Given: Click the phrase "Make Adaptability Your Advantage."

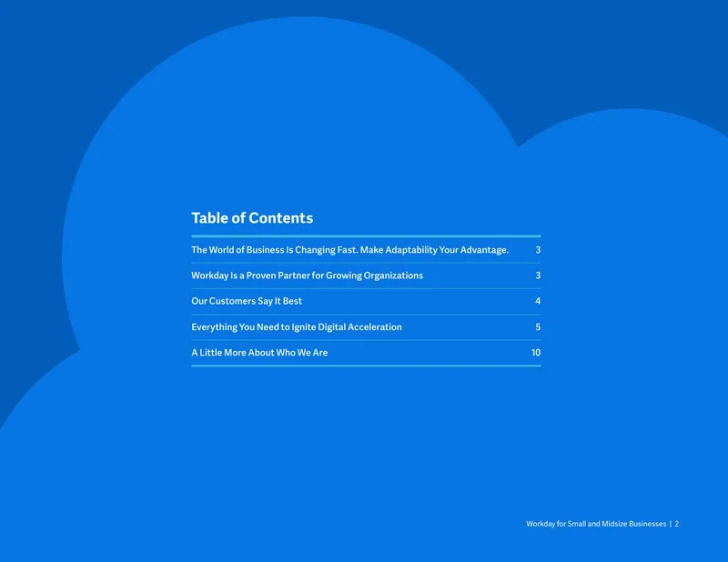Looking at the screenshot, I should click(x=435, y=250).
